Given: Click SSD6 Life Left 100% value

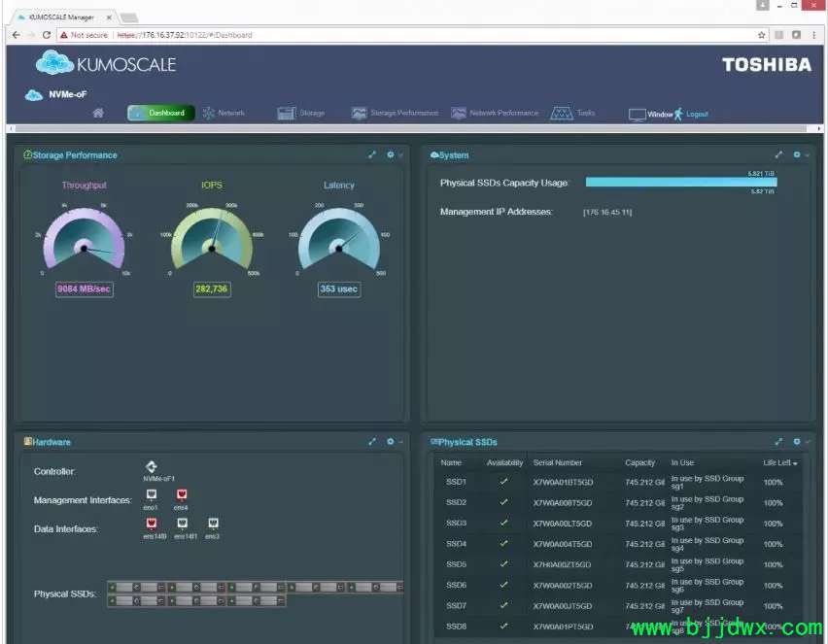Looking at the screenshot, I should coord(773,586).
